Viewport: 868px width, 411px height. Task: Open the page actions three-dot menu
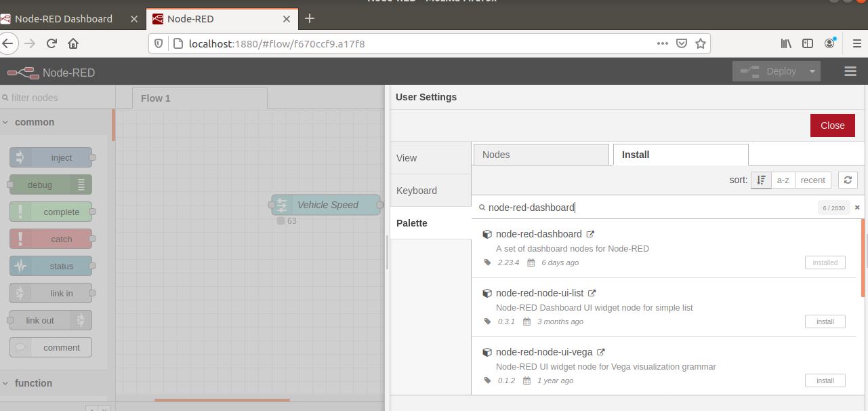pos(663,43)
